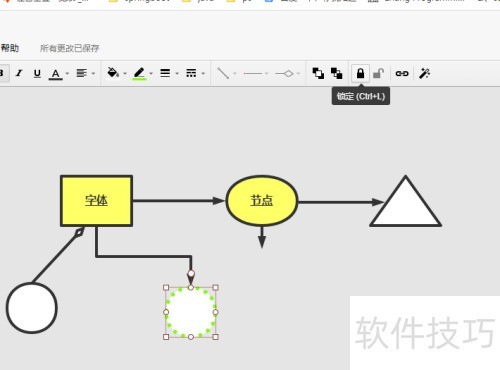Select the arrow from 字体 to 节点
This screenshot has width=500, height=370.
(179, 201)
